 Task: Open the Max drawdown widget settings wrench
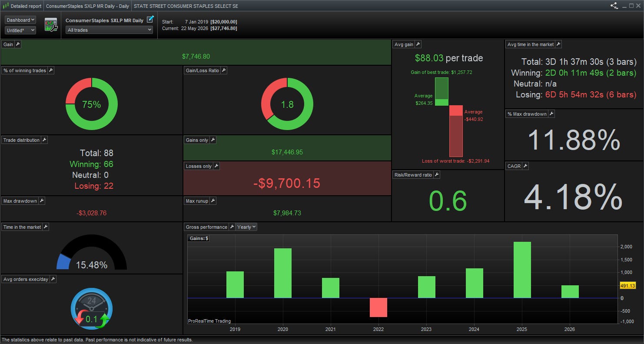41,201
